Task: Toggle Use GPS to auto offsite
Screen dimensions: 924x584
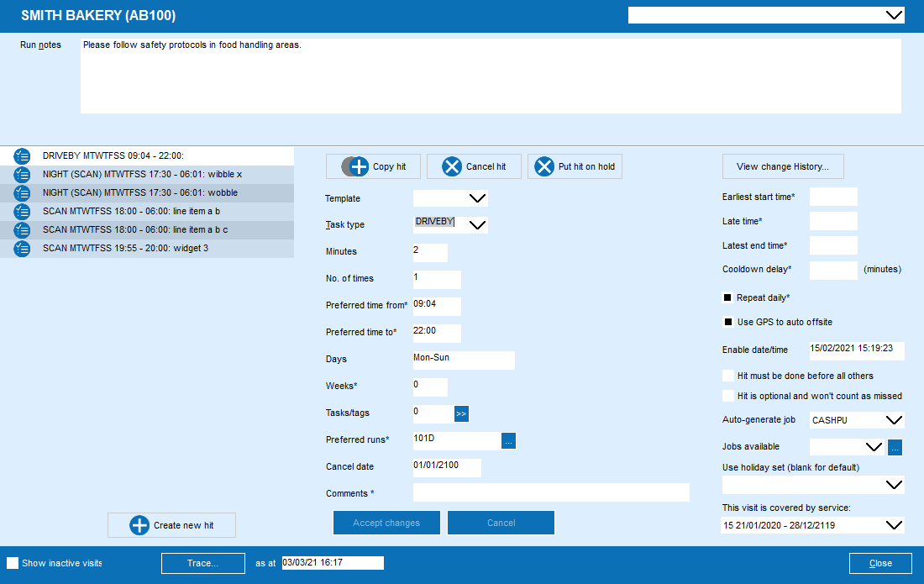Action: (727, 322)
